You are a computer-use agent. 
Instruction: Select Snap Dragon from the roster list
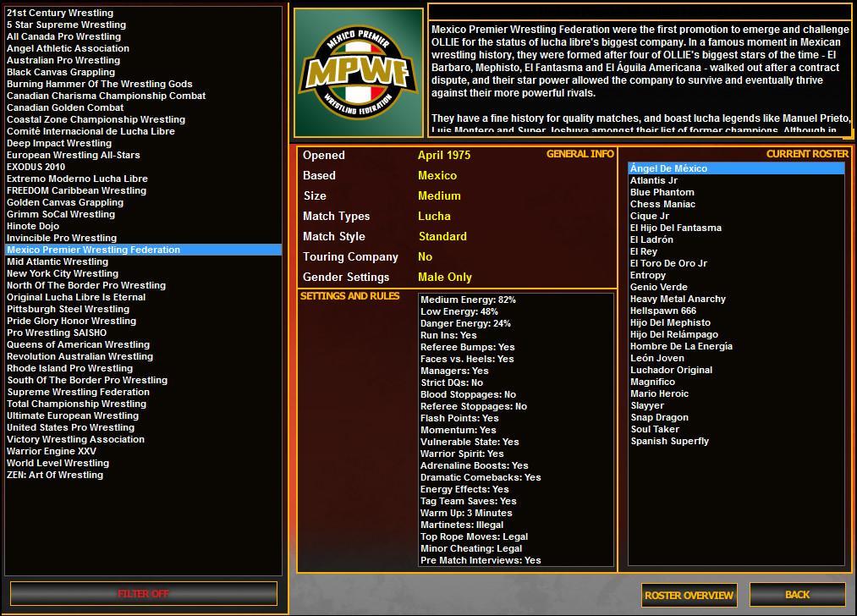[x=659, y=416]
